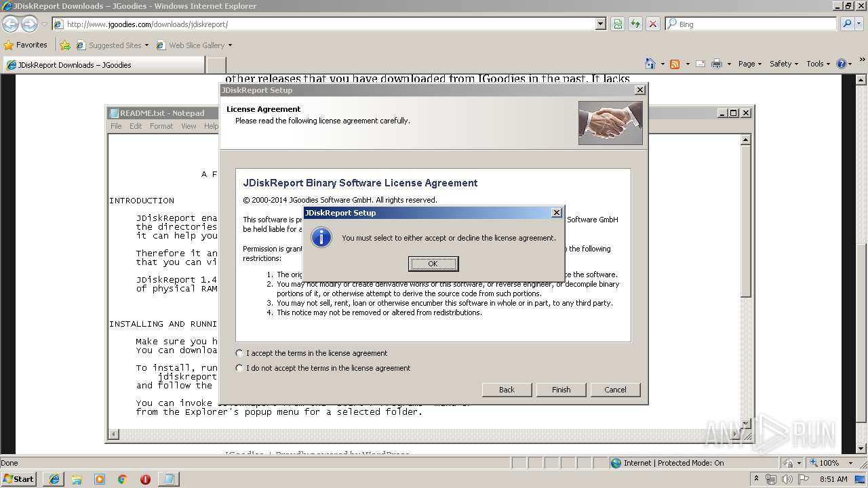The height and width of the screenshot is (488, 868).
Task: Expand the Home button dropdown arrow
Action: coord(662,64)
